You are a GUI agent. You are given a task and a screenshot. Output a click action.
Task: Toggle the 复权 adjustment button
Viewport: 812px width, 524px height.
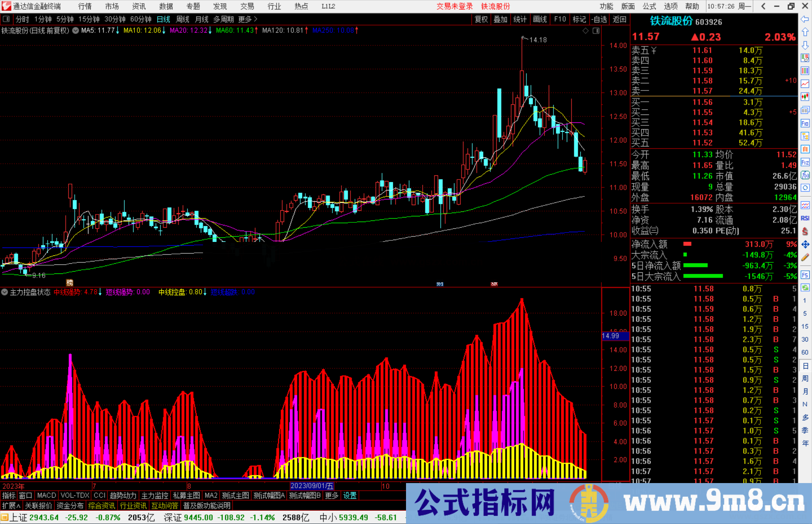tap(481, 19)
